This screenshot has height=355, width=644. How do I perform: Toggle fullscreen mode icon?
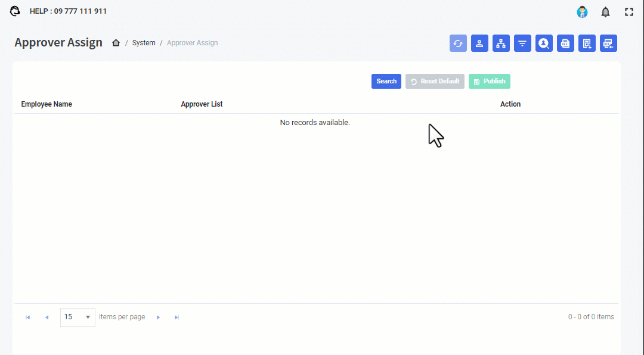coord(628,12)
